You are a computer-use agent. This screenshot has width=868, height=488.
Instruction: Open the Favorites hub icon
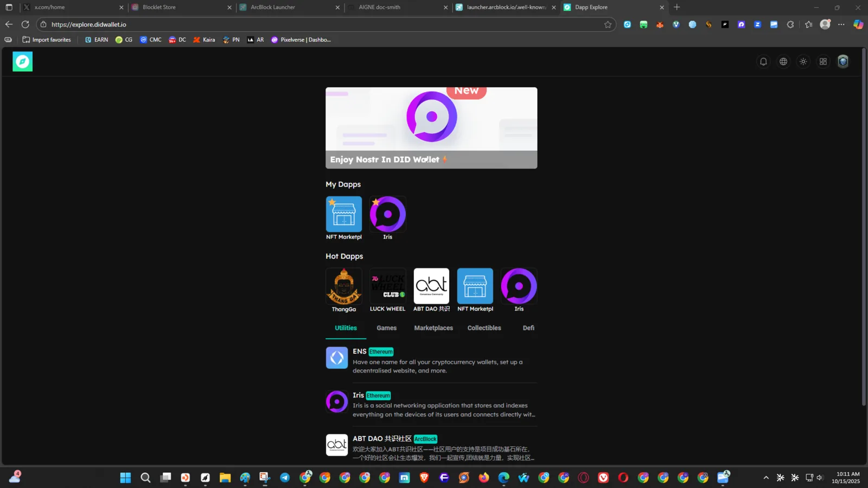pos(809,24)
